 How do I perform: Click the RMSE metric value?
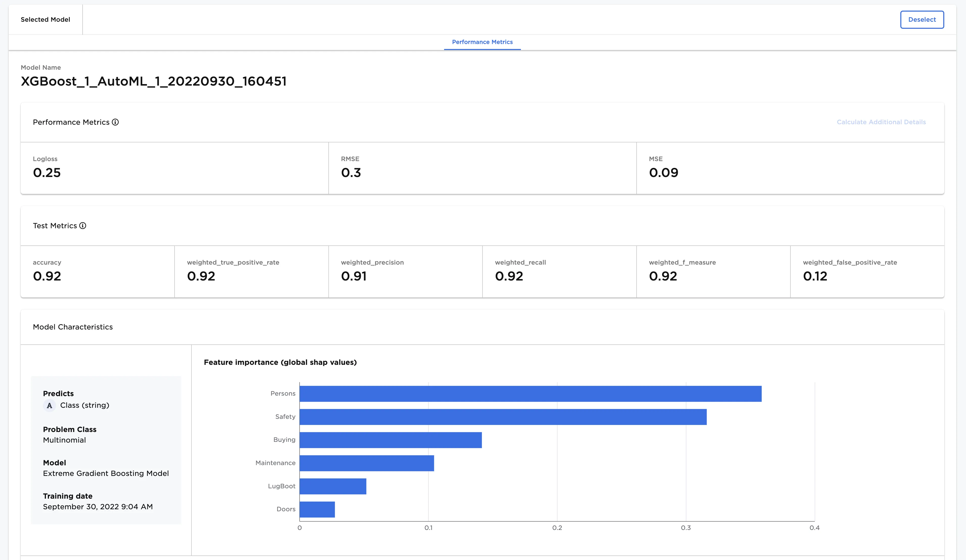point(351,173)
